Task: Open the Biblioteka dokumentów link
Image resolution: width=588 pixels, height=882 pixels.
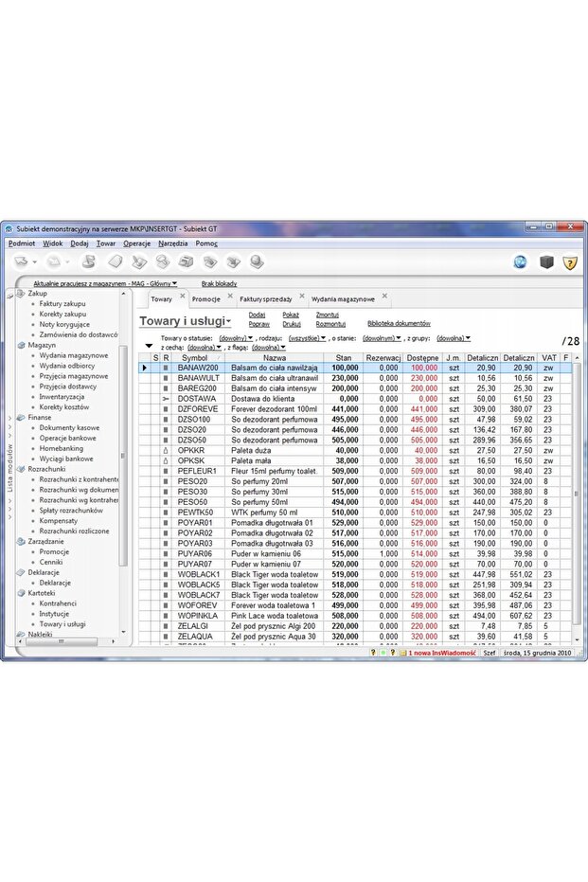Action: click(398, 324)
